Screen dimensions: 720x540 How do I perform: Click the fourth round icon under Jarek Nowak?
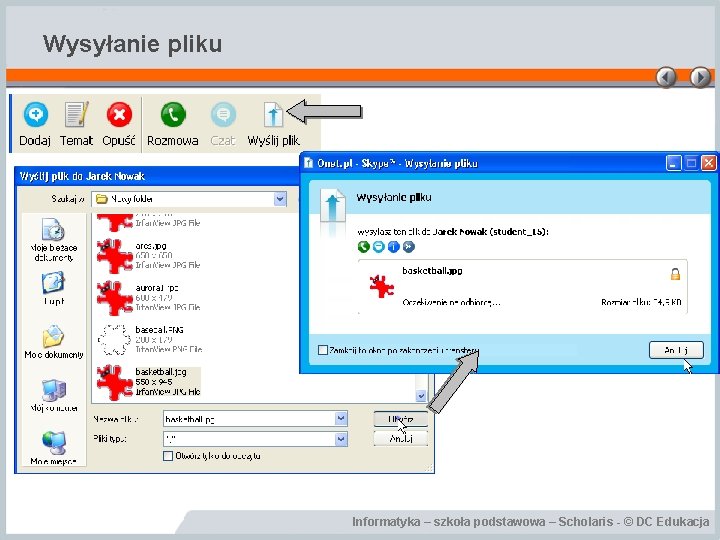pyautogui.click(x=409, y=247)
